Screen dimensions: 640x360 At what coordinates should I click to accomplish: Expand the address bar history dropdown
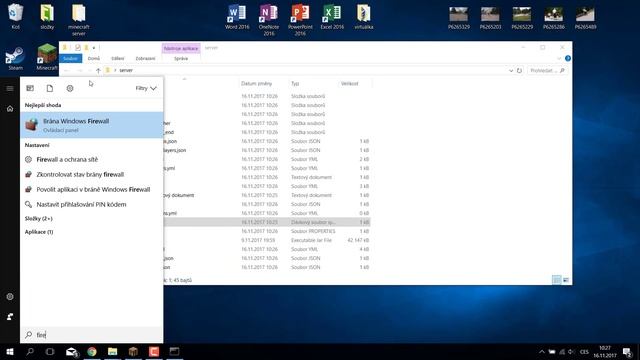pos(511,70)
